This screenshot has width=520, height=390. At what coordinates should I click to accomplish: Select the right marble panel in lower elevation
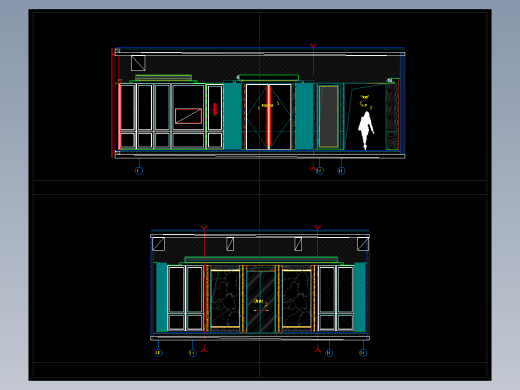click(297, 299)
